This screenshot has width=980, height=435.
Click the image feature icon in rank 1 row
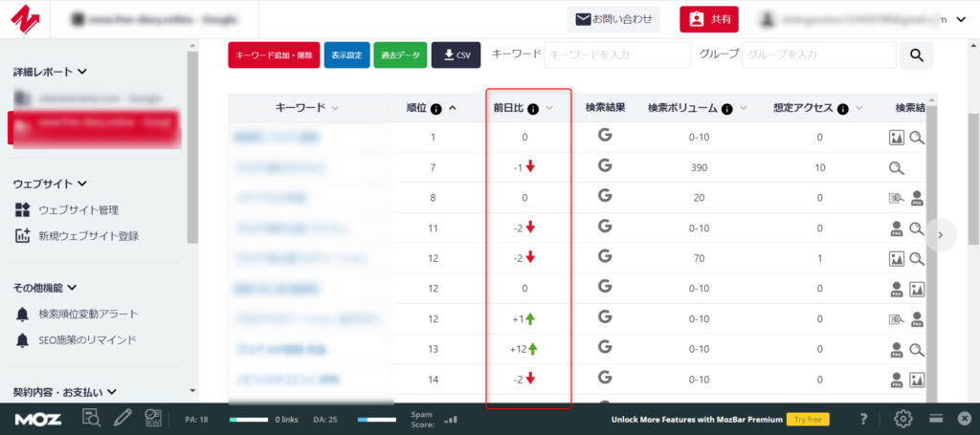pyautogui.click(x=897, y=138)
